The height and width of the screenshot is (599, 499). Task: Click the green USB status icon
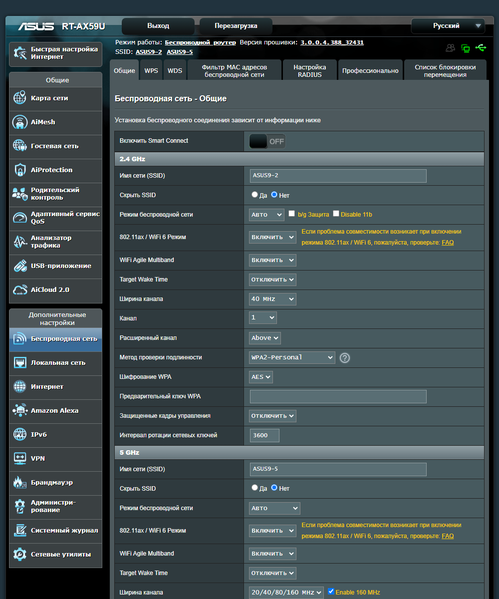(480, 48)
